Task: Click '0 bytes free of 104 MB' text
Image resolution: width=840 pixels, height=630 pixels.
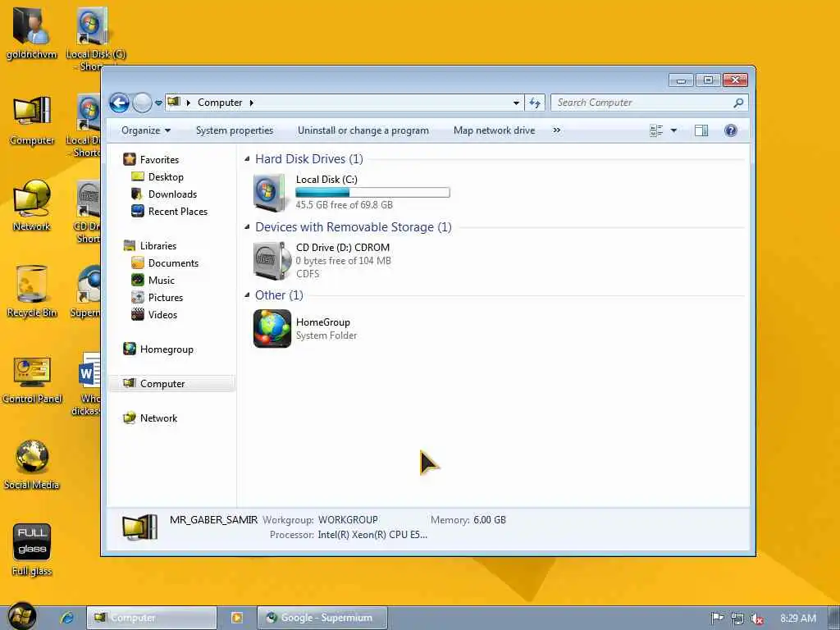Action: click(x=344, y=260)
